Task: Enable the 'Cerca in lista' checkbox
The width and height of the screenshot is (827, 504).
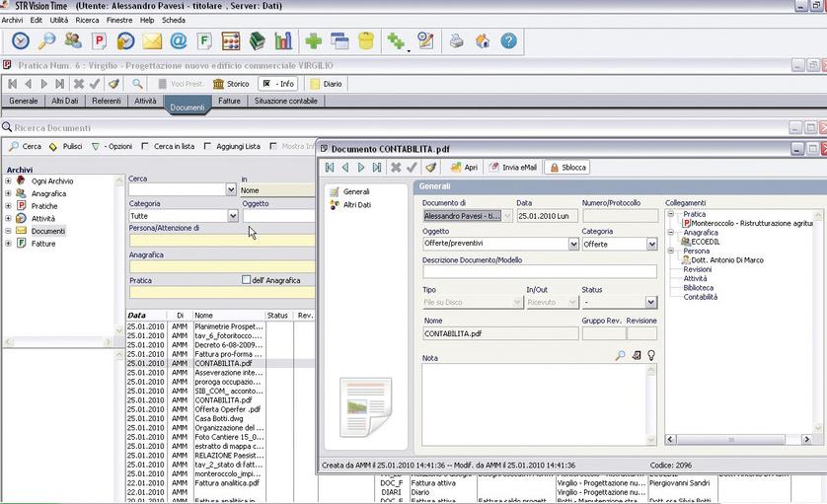Action: [x=144, y=146]
